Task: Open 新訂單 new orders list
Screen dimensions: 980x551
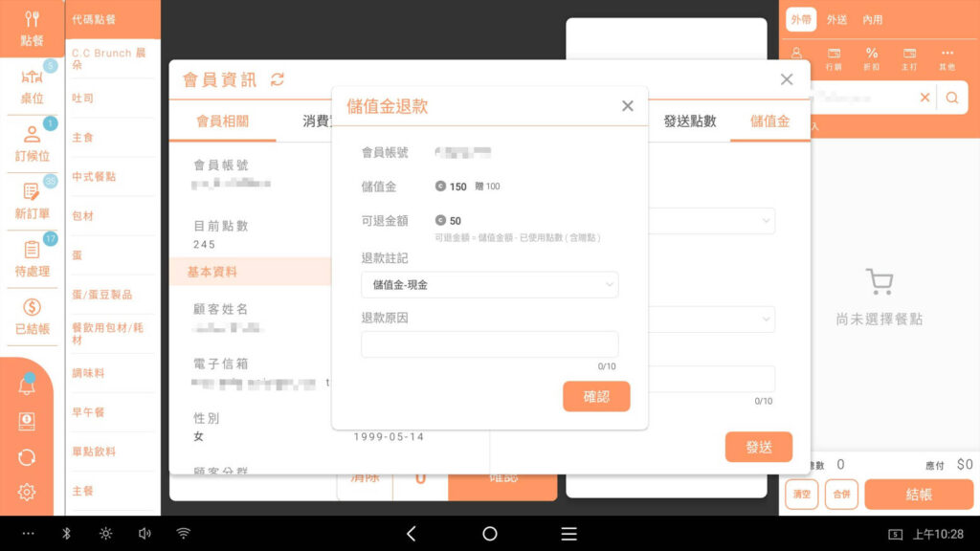Action: pos(32,200)
